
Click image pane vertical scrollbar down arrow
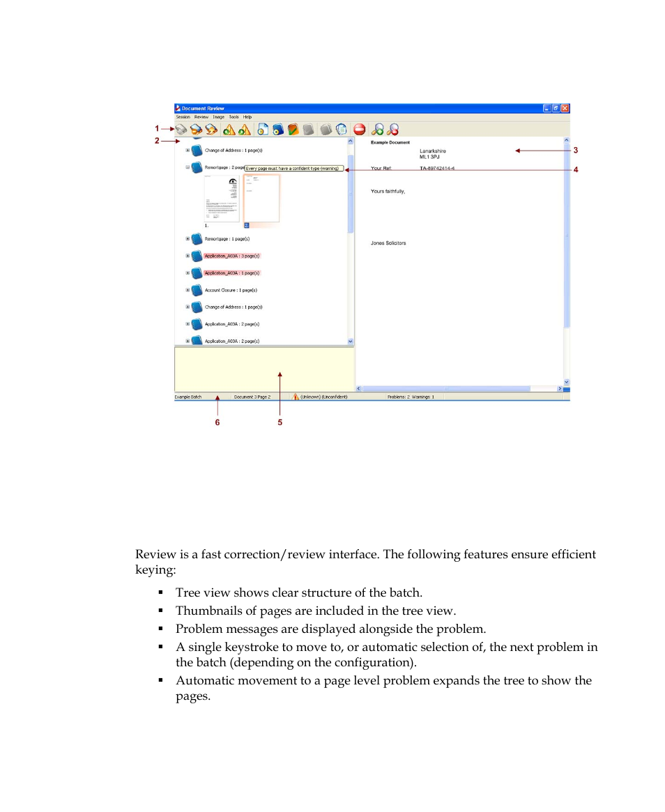pos(566,382)
